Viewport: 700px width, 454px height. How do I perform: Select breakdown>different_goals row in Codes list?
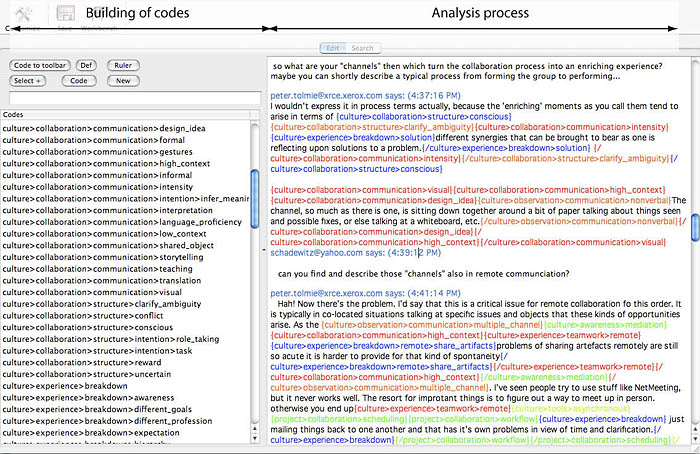(x=125, y=409)
